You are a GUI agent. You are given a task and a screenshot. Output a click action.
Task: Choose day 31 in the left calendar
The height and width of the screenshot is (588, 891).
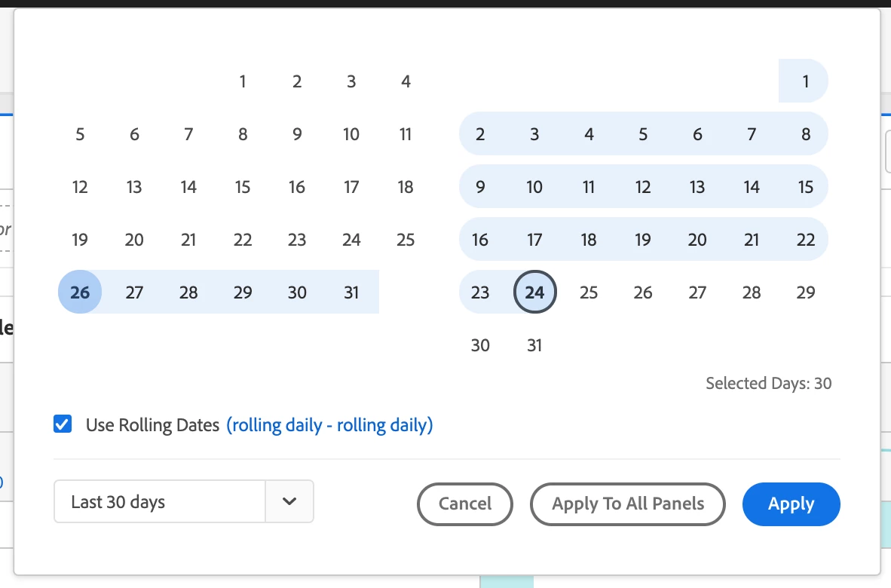[x=351, y=292]
